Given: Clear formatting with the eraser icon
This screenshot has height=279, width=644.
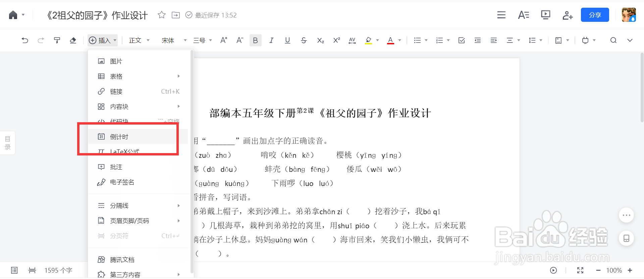Looking at the screenshot, I should [x=73, y=40].
